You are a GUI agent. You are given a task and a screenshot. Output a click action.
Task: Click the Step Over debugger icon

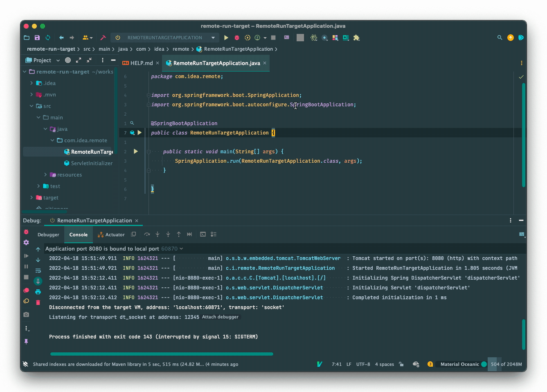pos(147,234)
